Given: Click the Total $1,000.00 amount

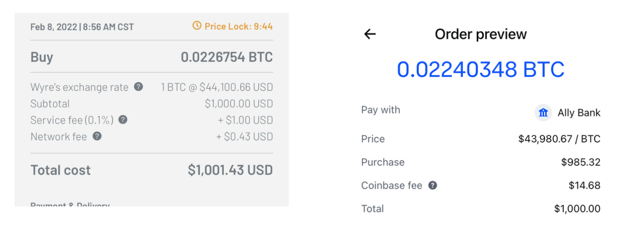Looking at the screenshot, I should click(577, 209).
